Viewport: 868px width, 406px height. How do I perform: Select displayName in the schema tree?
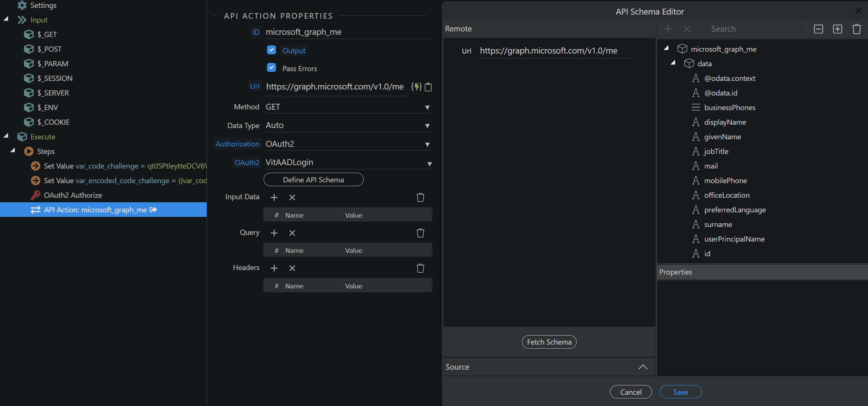pos(725,122)
